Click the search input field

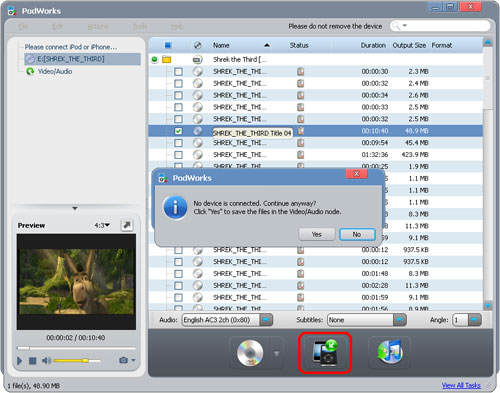(447, 26)
